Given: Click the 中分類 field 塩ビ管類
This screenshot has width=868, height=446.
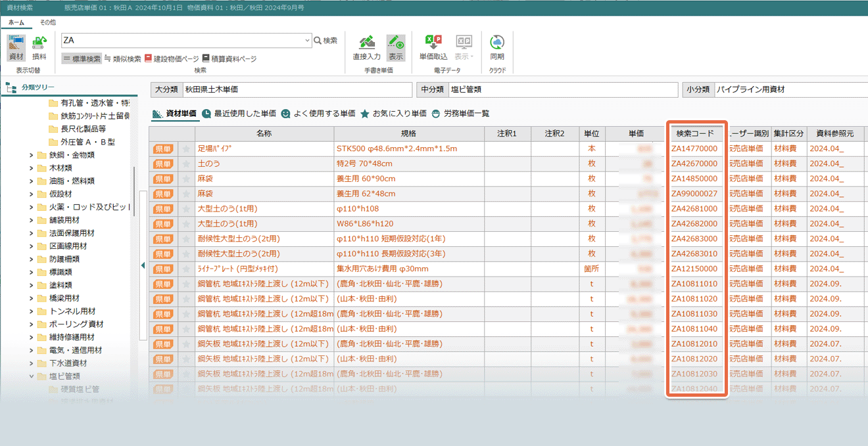Looking at the screenshot, I should click(562, 89).
